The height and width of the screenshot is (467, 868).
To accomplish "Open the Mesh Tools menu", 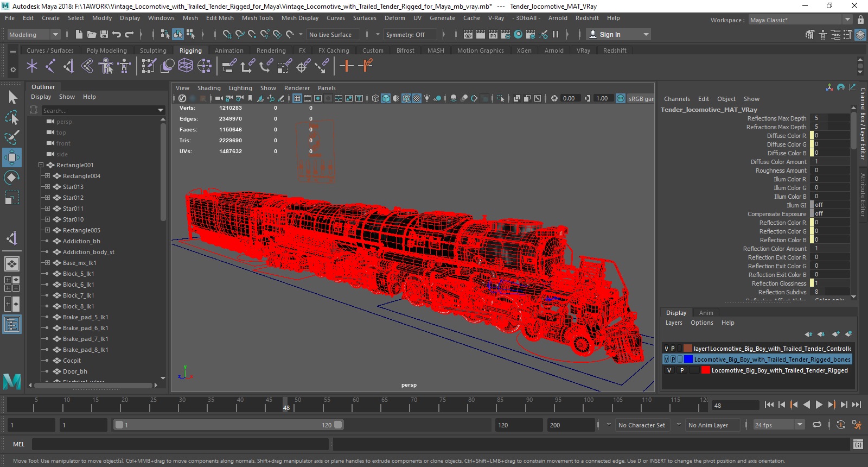I will tap(257, 18).
